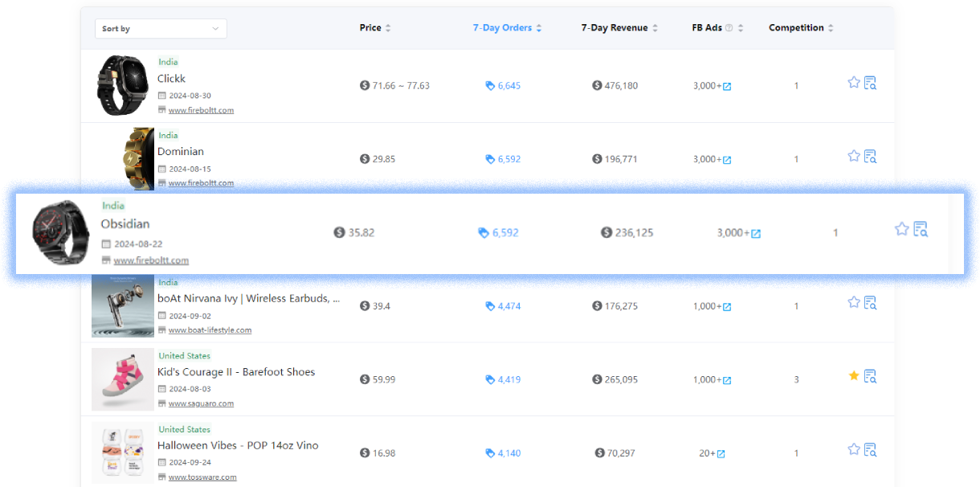Viewport: 980px width, 487px height.
Task: Open the Halloween Vibes product thumbnail
Action: click(123, 452)
